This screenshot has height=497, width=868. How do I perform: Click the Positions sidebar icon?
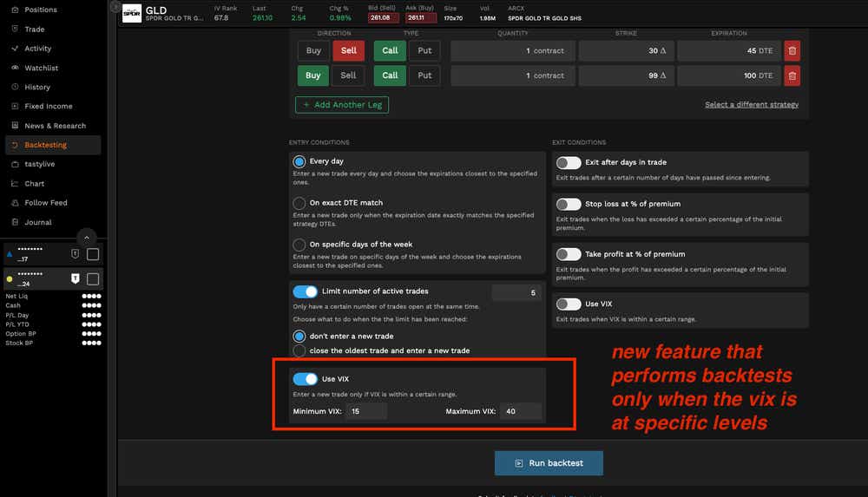(15, 10)
